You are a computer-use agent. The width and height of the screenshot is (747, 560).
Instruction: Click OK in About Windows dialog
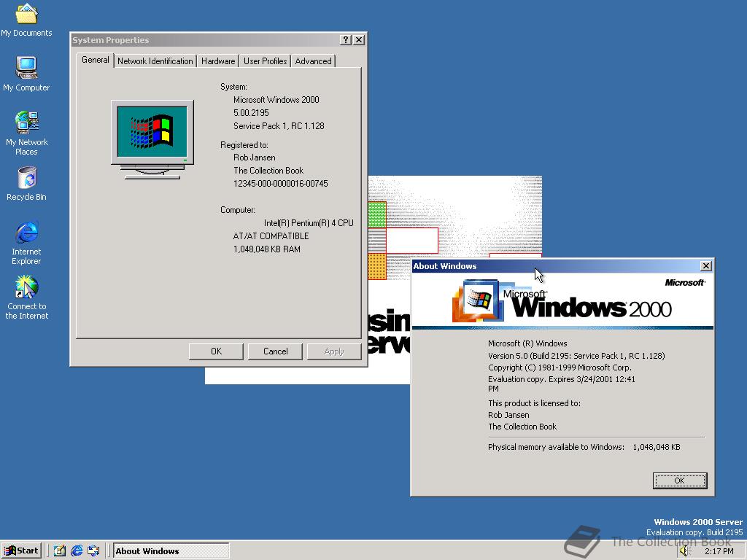pyautogui.click(x=680, y=481)
